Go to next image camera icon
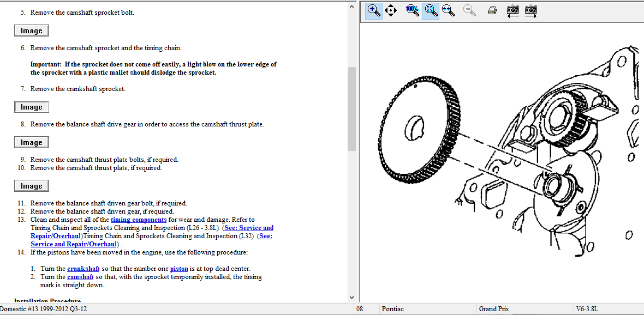 [530, 11]
